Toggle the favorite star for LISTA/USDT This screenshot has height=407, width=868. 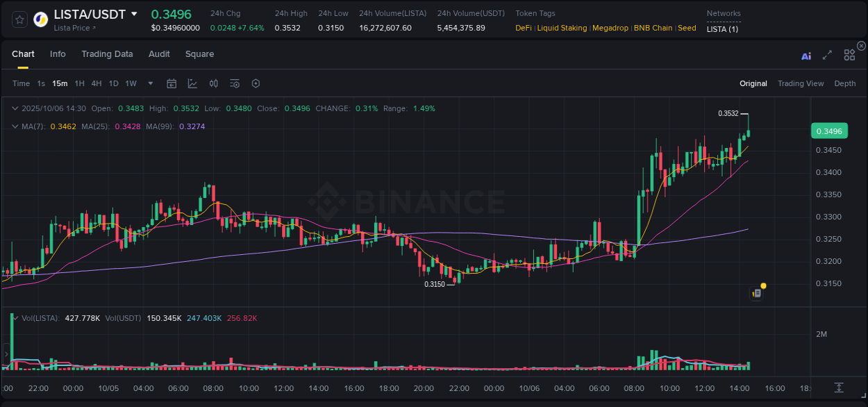point(19,19)
